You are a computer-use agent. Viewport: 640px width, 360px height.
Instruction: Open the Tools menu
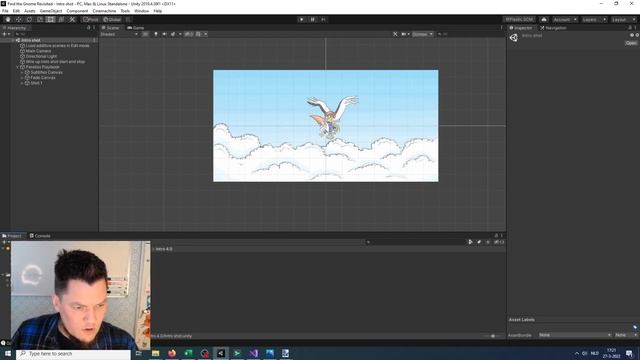125,11
